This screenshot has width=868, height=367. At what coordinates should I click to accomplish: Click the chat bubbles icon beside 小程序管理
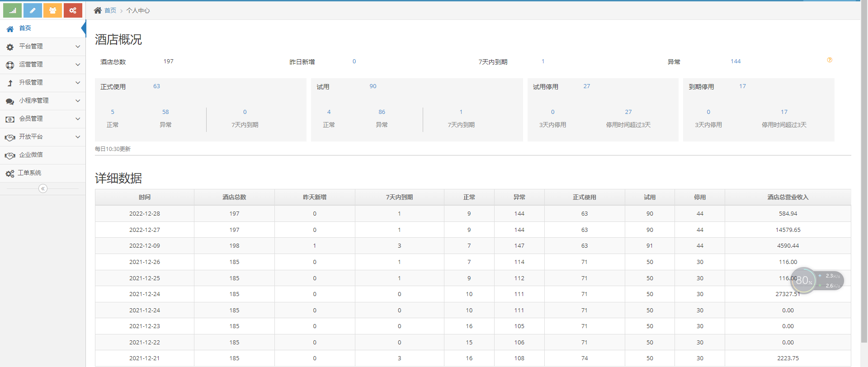[x=10, y=101]
